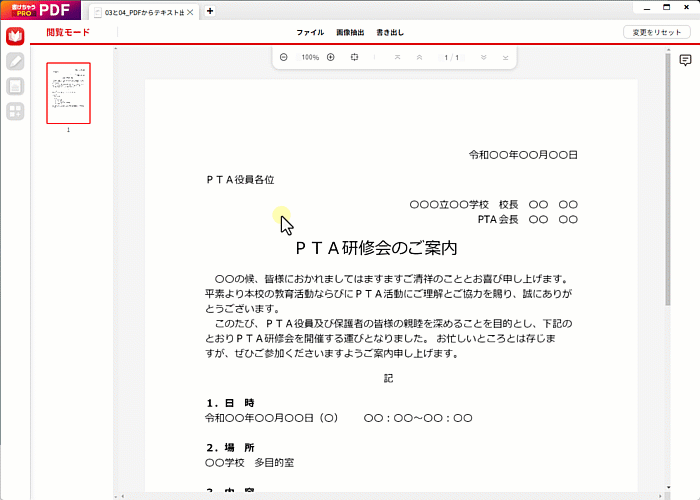
Task: Select the pencil edit mode icon
Action: (x=15, y=61)
